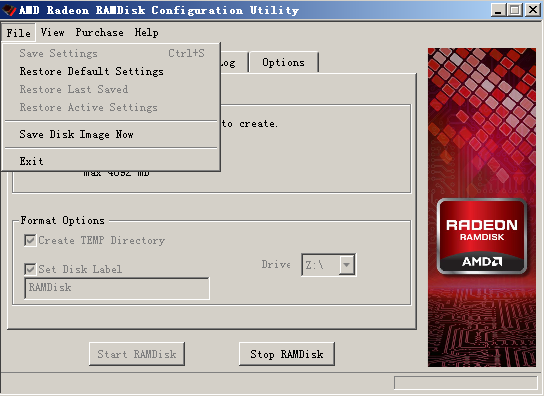Open the View menu
Viewport: 544px width, 396px height.
pyautogui.click(x=52, y=33)
